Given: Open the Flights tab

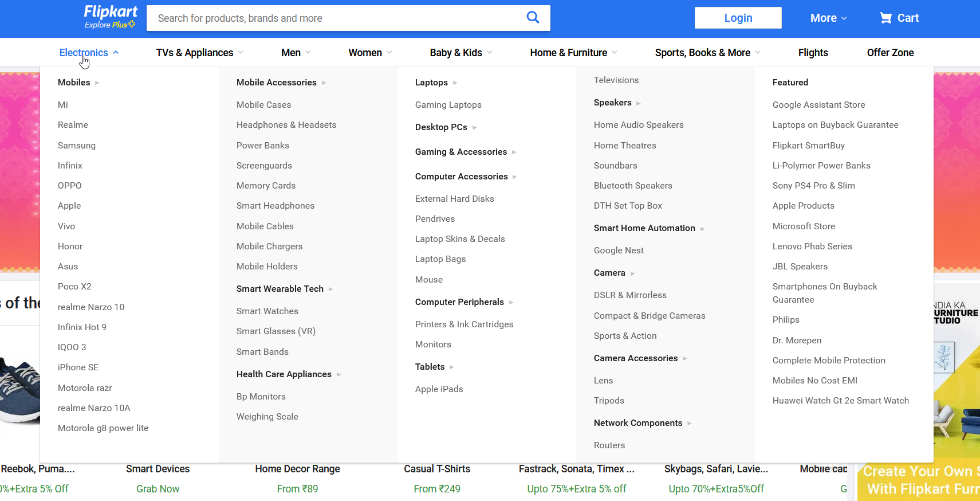Looking at the screenshot, I should (813, 53).
